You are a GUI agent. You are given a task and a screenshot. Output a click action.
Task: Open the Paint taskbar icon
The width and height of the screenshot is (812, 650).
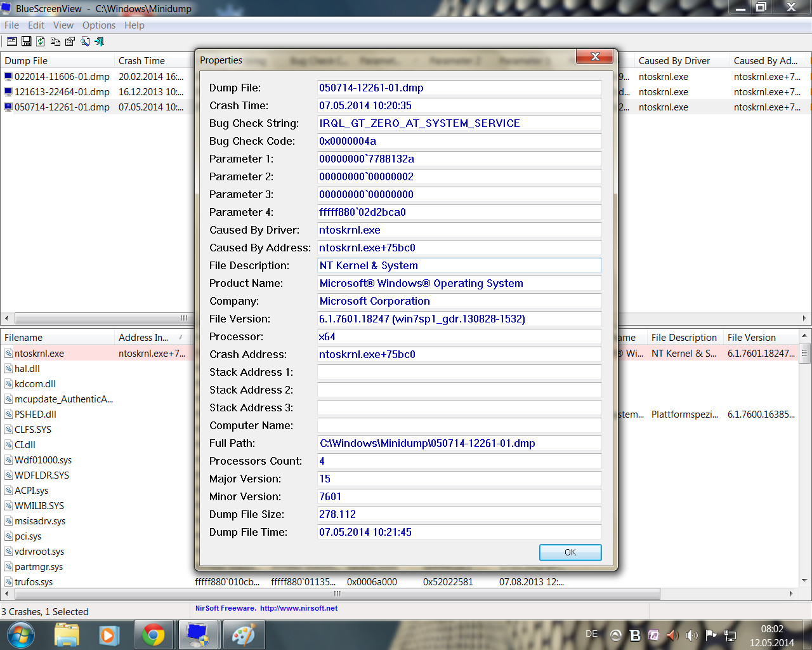click(244, 635)
